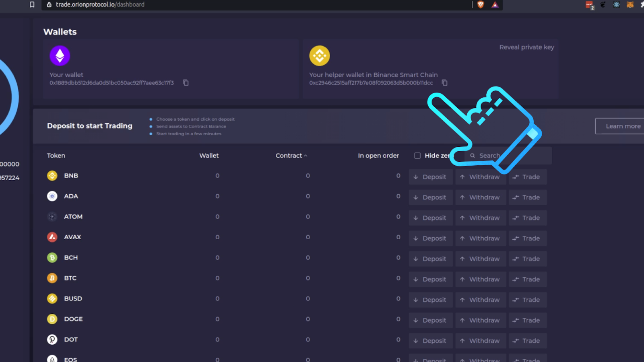Open the React developer tools extension
This screenshot has height=362, width=644.
coord(617,5)
